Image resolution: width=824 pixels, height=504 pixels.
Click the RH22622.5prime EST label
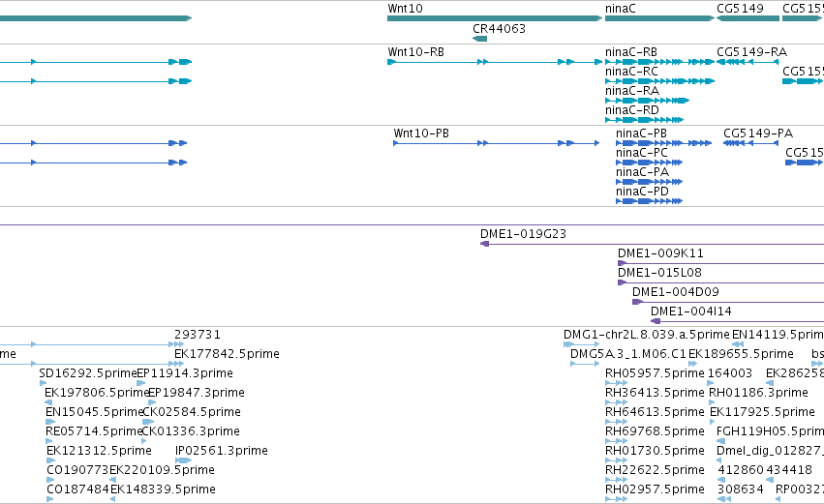pos(655,470)
